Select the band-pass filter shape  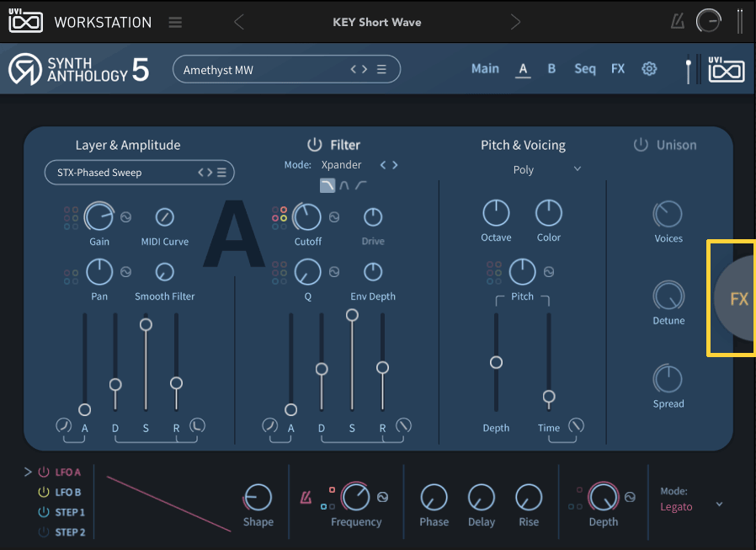coord(343,185)
